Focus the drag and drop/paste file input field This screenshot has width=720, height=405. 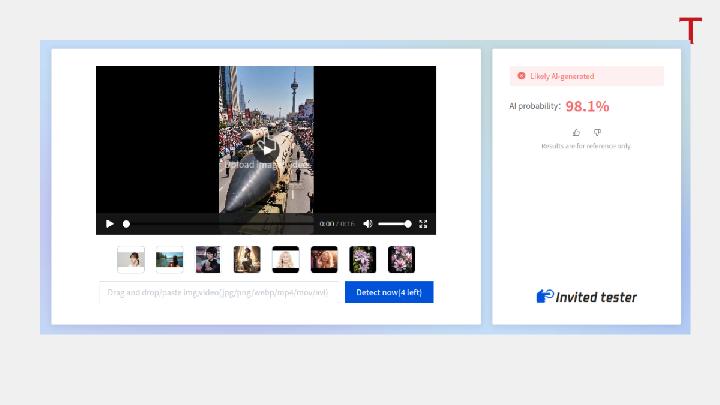tap(219, 292)
